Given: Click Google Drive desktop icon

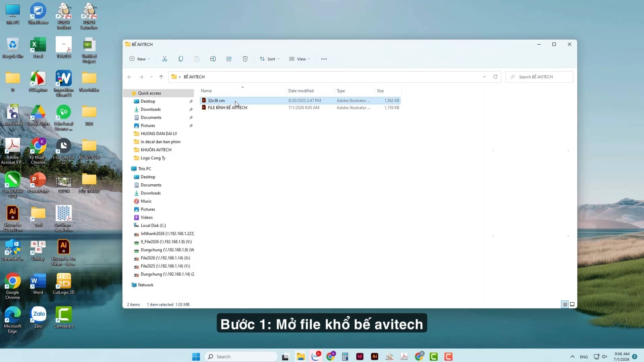Looking at the screenshot, I should [38, 115].
